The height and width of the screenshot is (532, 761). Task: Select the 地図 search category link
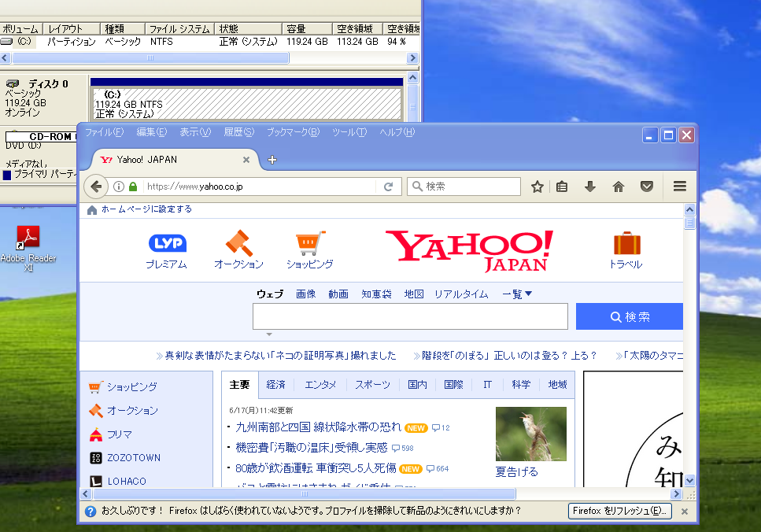(414, 294)
